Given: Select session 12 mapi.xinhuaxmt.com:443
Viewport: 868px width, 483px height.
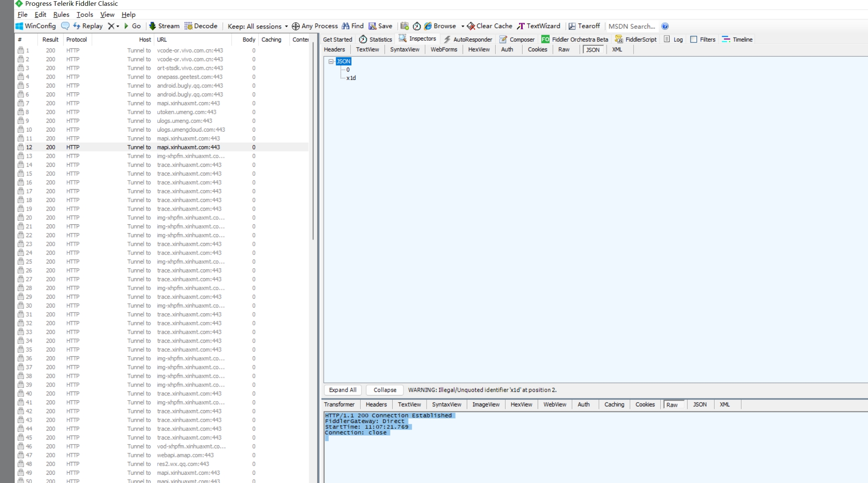Looking at the screenshot, I should pos(161,147).
